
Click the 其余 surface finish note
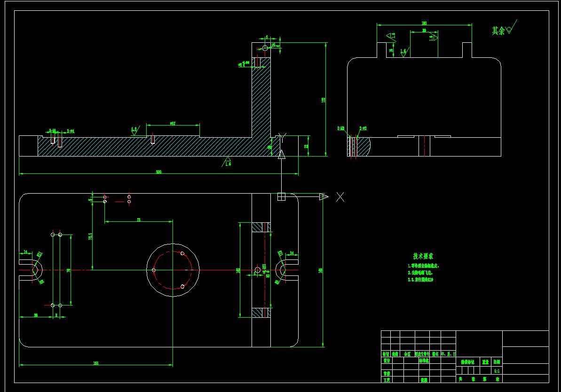pyautogui.click(x=498, y=31)
